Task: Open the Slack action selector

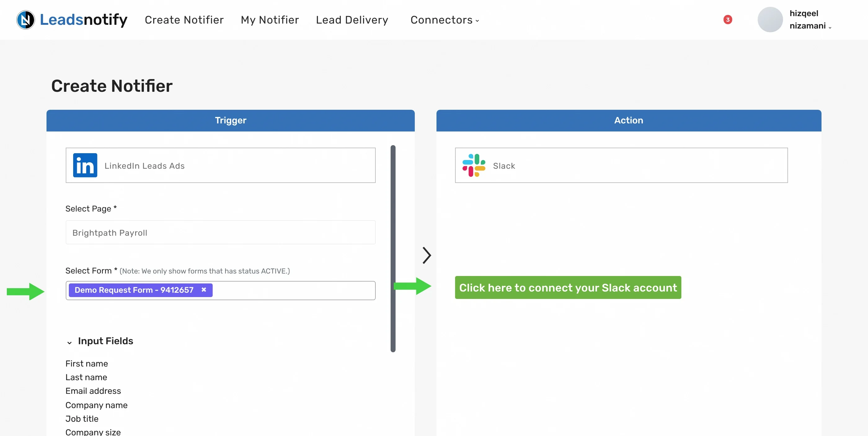Action: click(x=621, y=165)
